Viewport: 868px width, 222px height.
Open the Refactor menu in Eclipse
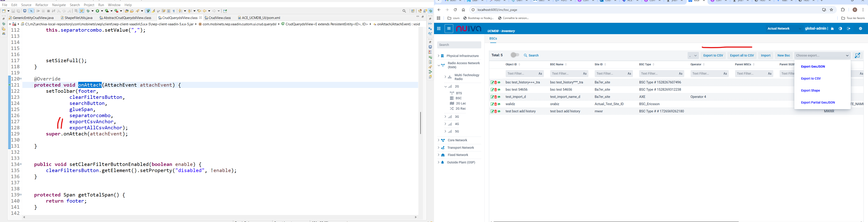point(42,5)
